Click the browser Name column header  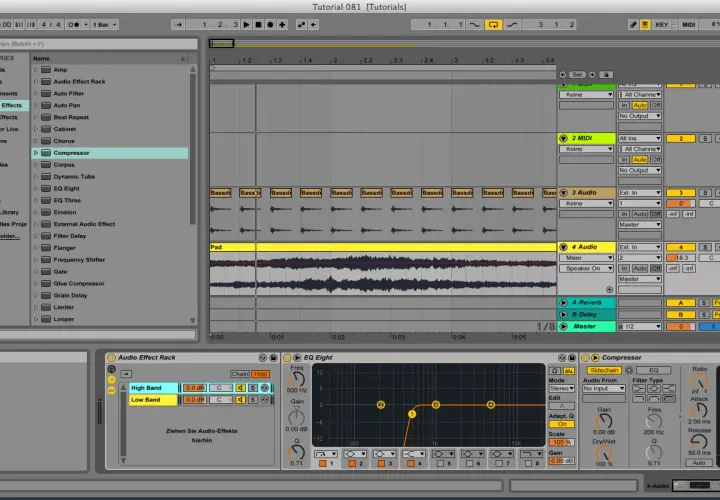[x=109, y=59]
